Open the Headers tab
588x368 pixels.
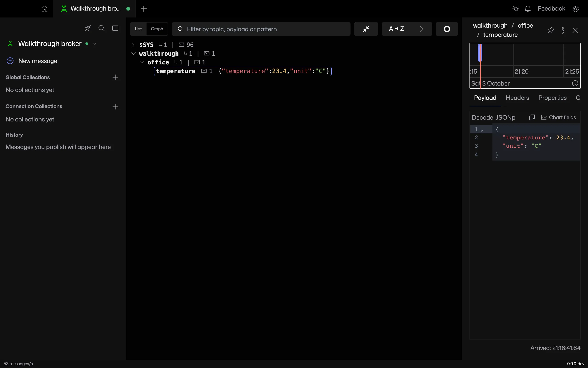point(517,98)
